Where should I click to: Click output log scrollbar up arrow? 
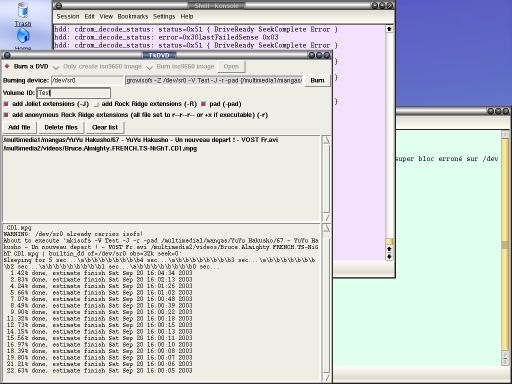326,228
